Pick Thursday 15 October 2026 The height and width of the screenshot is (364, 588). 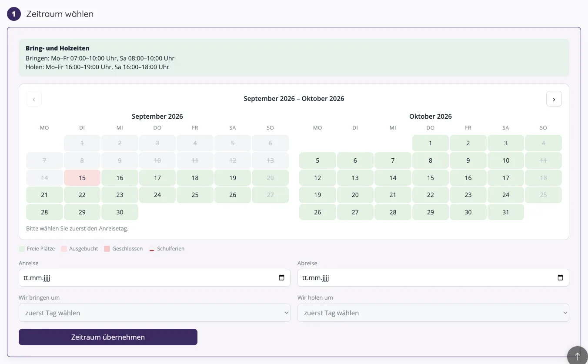click(x=431, y=178)
